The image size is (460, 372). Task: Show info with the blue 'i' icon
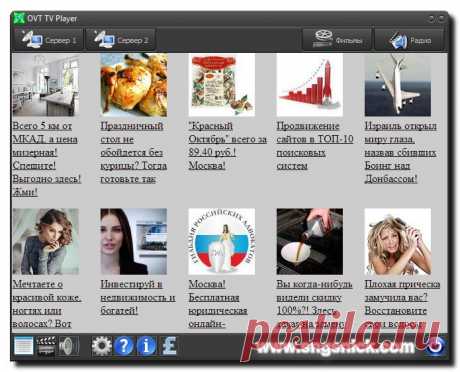click(146, 346)
